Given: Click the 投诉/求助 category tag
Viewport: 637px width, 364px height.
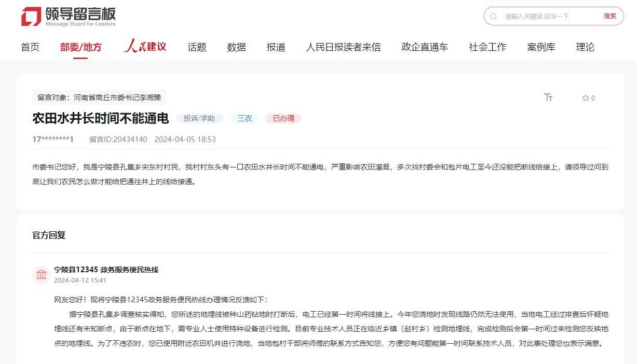Looking at the screenshot, I should click(x=200, y=118).
